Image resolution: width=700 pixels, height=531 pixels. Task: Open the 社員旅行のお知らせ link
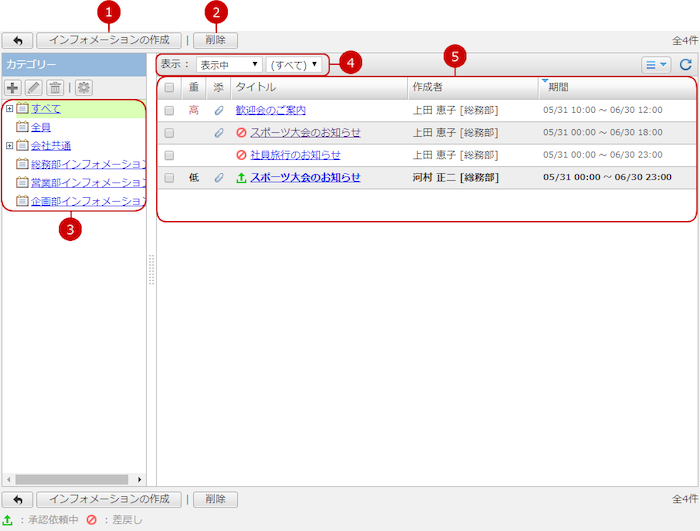point(295,155)
